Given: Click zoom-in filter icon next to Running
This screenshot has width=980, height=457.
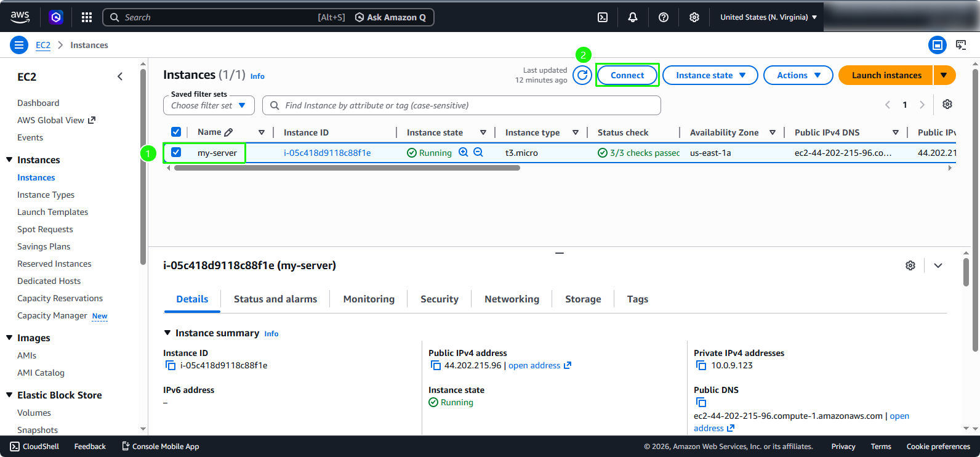Looking at the screenshot, I should coord(464,152).
